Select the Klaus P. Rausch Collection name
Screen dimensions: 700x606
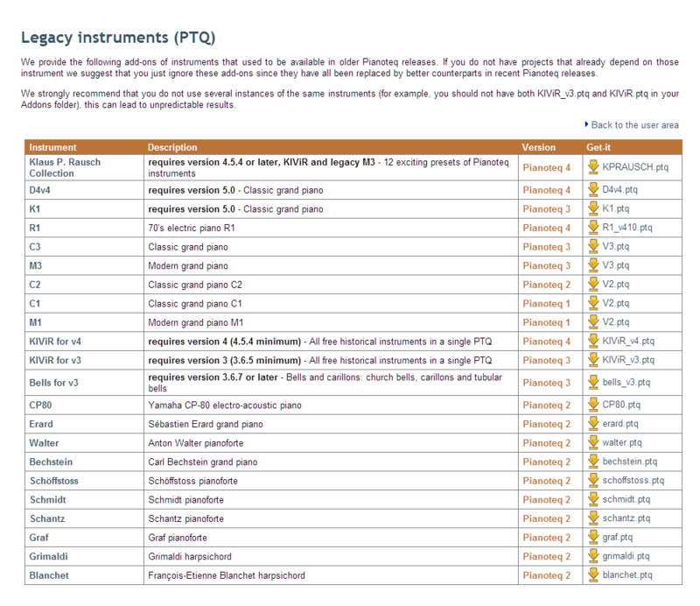pyautogui.click(x=65, y=167)
